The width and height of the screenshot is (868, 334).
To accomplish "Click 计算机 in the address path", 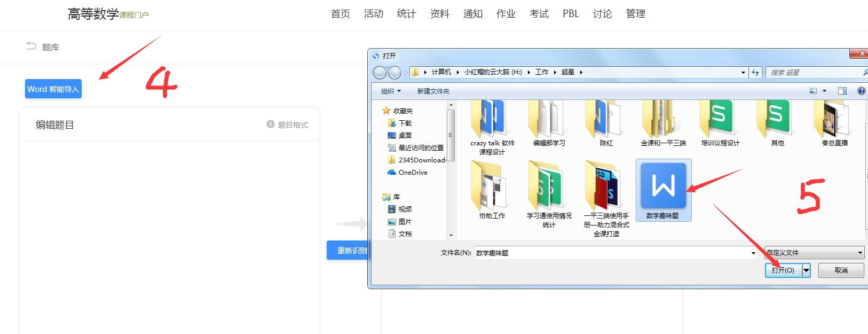I will 441,72.
